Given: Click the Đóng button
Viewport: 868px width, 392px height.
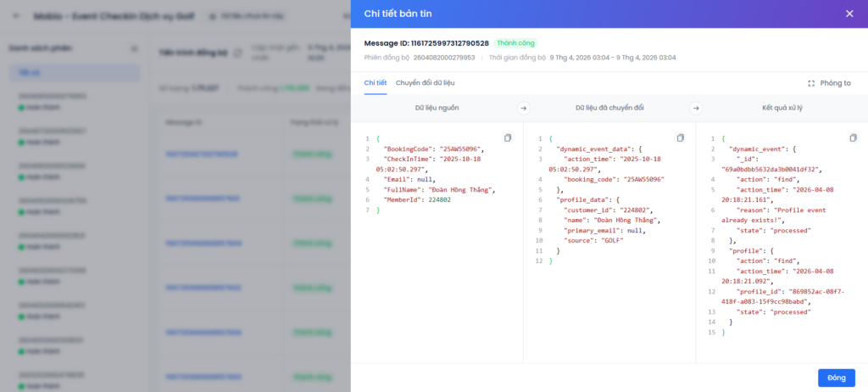Looking at the screenshot, I should point(836,378).
